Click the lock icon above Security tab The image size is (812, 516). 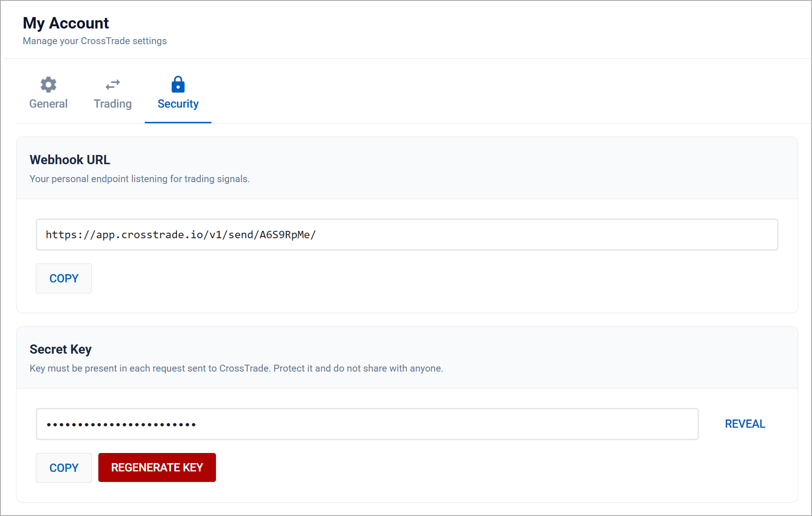[x=178, y=84]
